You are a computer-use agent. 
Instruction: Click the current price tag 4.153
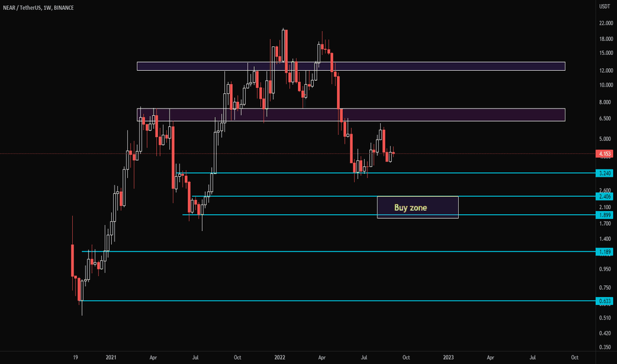(604, 154)
